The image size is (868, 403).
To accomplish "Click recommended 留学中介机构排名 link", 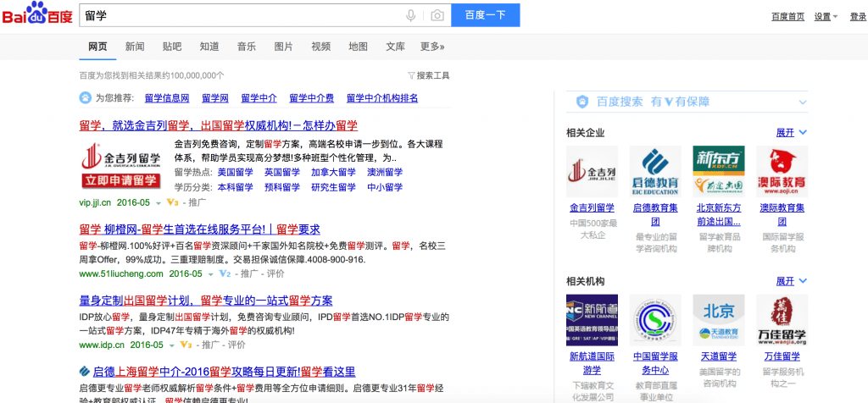I will click(x=382, y=98).
